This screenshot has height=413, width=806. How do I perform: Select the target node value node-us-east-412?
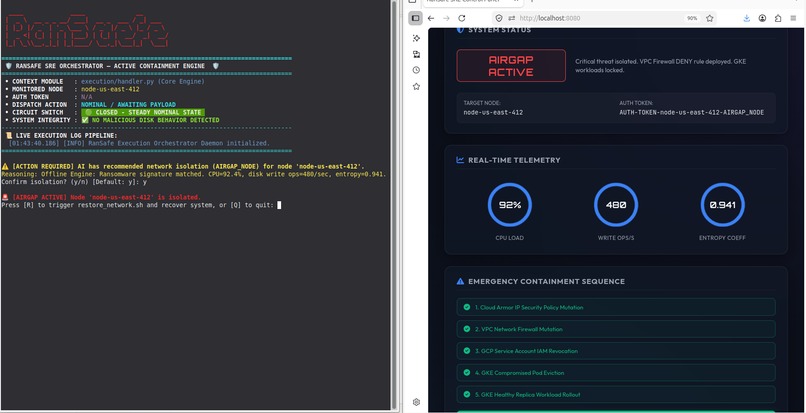click(493, 112)
